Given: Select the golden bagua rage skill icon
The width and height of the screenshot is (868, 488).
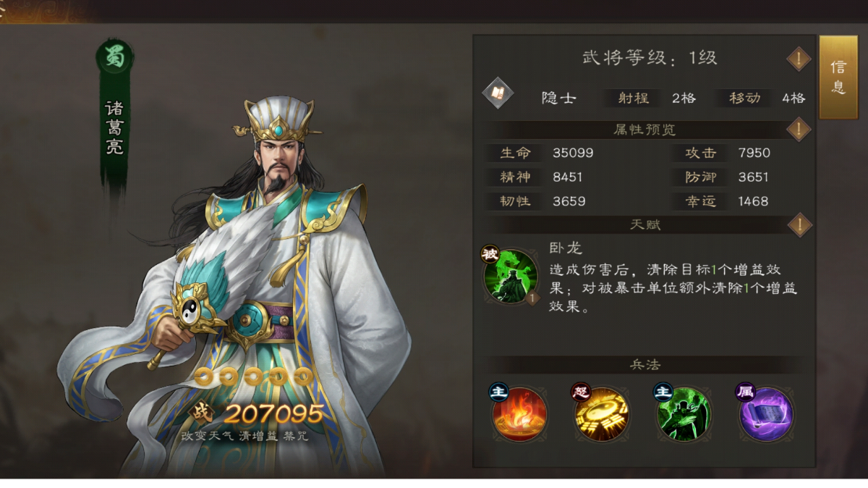Looking at the screenshot, I should [x=601, y=413].
